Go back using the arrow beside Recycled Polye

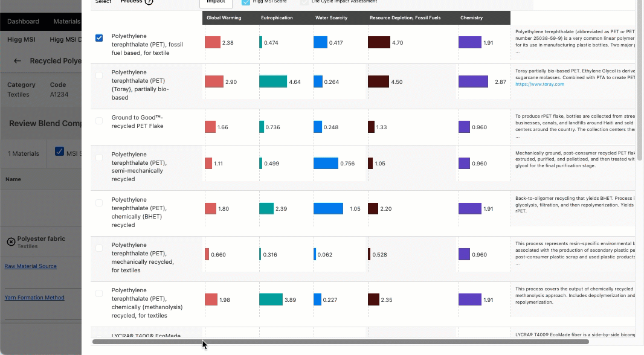point(18,61)
